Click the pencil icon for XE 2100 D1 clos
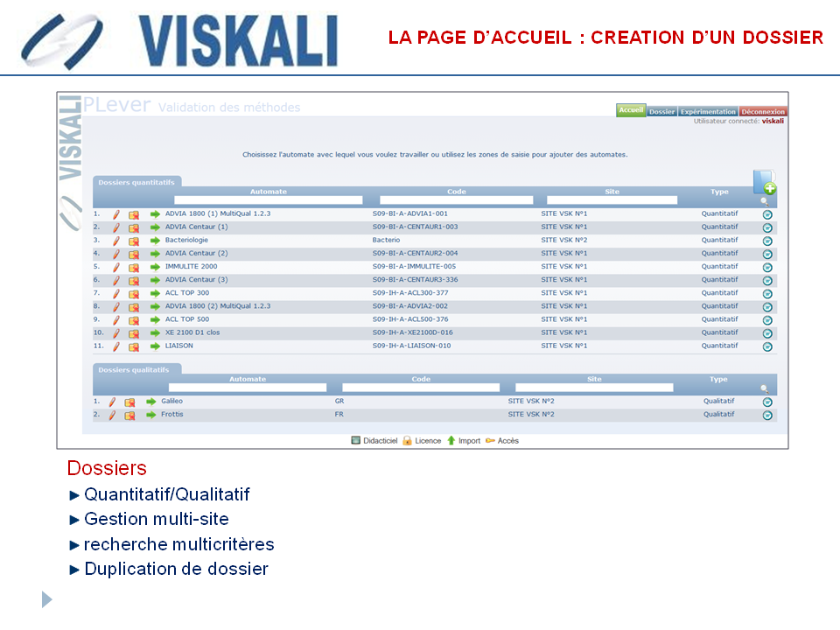 (x=116, y=333)
